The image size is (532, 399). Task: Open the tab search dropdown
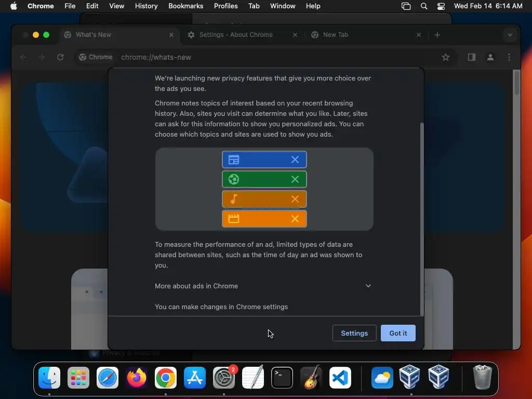510,35
